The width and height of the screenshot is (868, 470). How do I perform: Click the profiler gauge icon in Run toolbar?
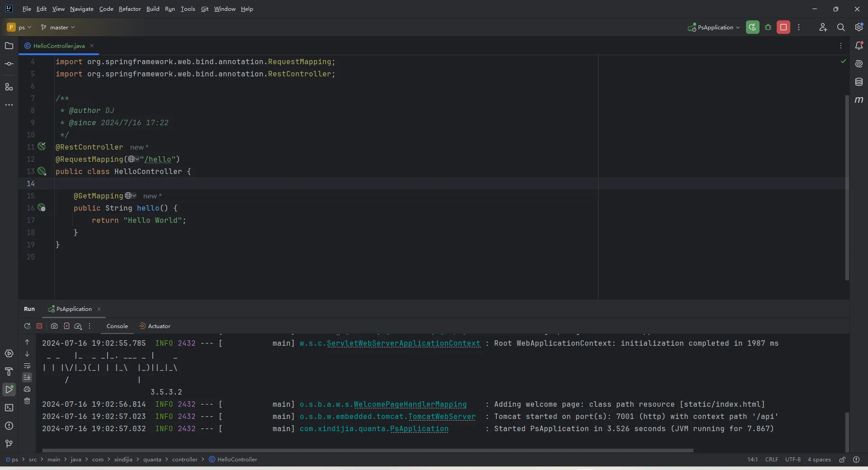(78, 326)
